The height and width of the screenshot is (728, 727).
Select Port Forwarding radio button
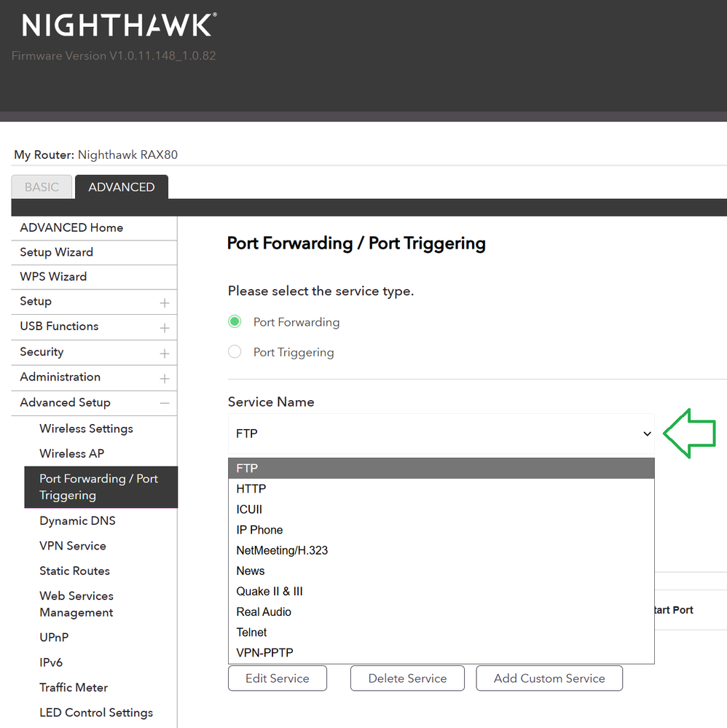(235, 322)
